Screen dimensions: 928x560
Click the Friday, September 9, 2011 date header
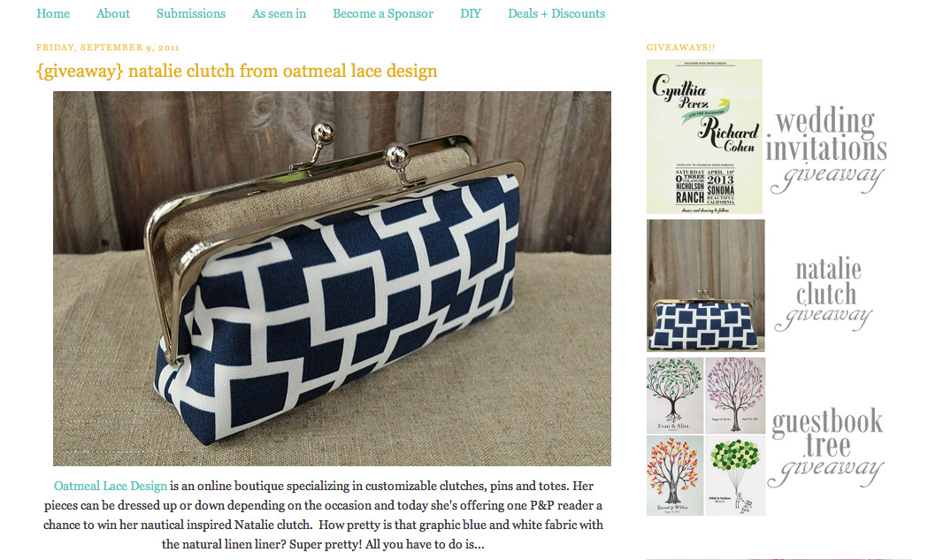108,48
